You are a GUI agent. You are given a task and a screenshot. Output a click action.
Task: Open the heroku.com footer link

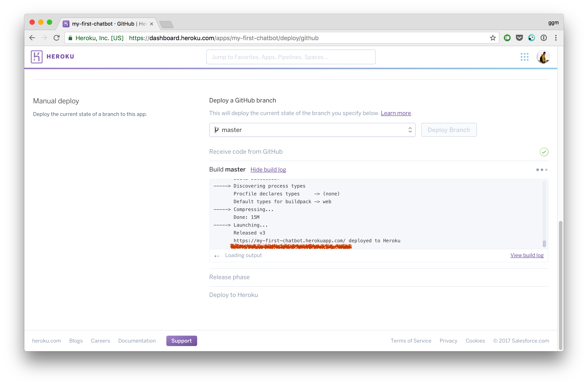tap(46, 341)
